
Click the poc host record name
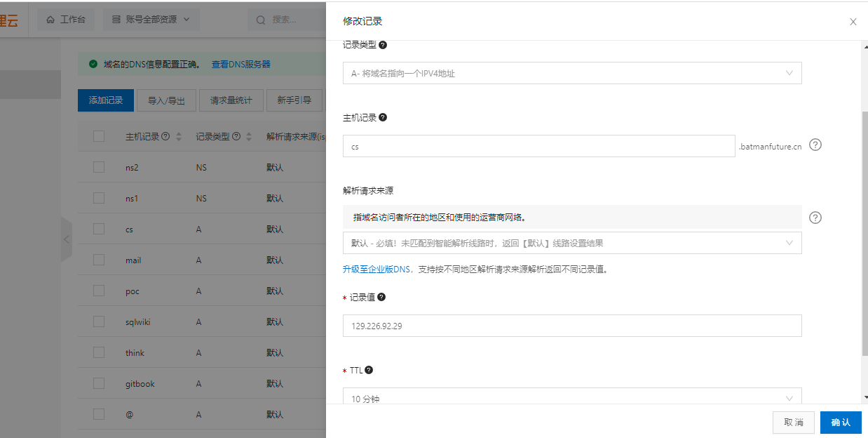click(x=133, y=291)
